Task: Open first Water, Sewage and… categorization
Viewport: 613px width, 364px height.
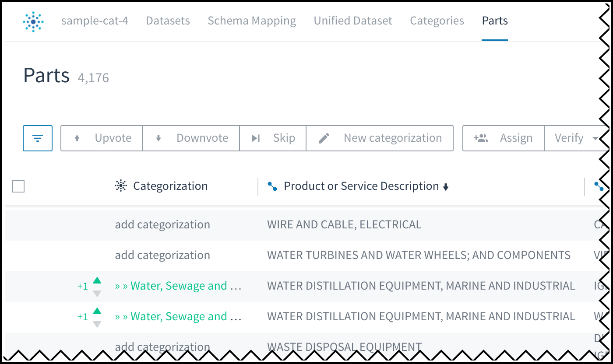Action: (178, 286)
